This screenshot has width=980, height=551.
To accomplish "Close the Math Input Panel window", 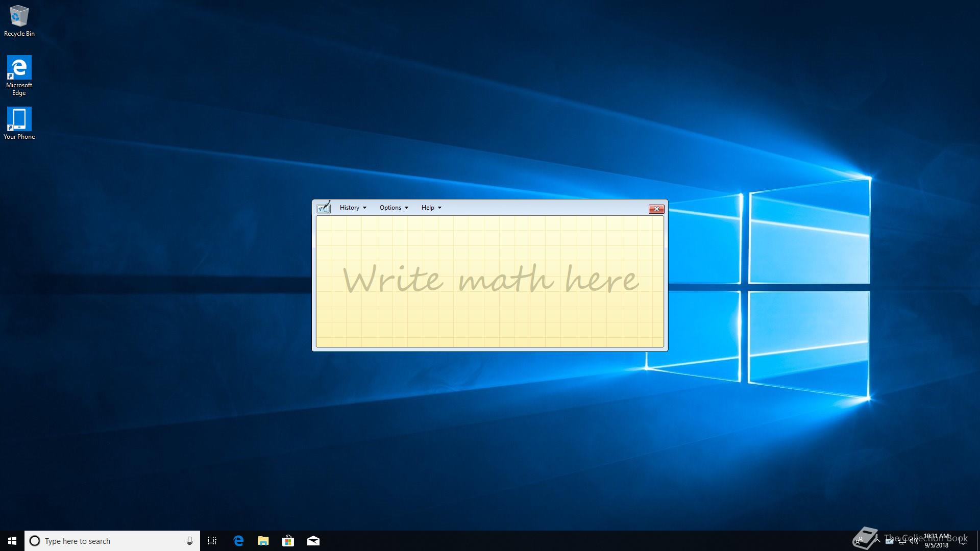I will (656, 209).
